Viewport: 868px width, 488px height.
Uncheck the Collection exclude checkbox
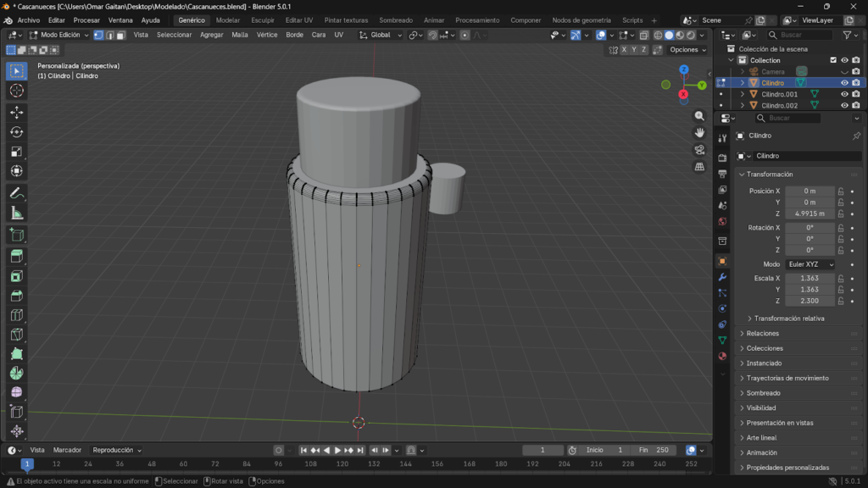click(833, 60)
